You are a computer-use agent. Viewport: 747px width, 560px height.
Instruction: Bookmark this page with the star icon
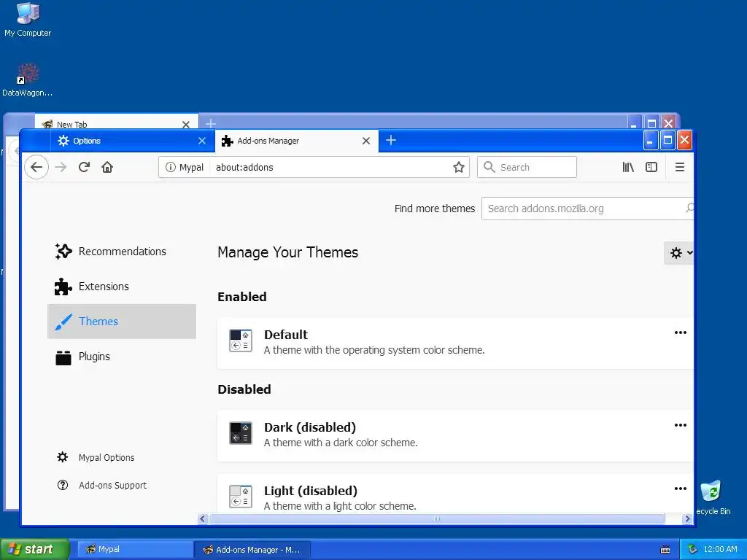coord(458,167)
